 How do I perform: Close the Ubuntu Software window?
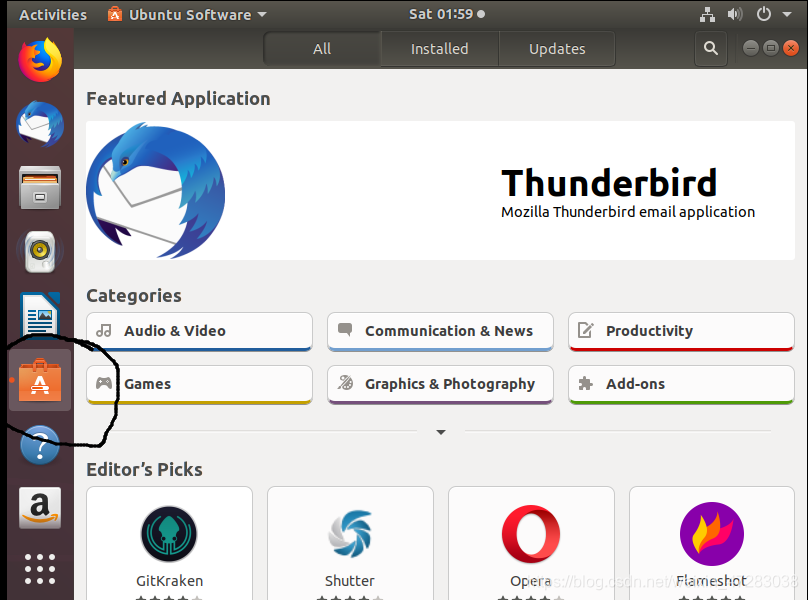[x=790, y=48]
